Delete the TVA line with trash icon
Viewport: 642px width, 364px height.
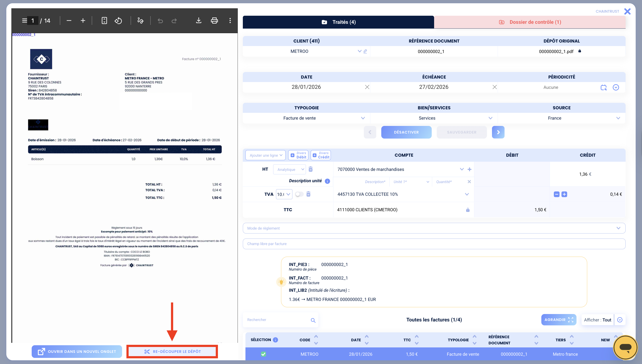point(308,194)
